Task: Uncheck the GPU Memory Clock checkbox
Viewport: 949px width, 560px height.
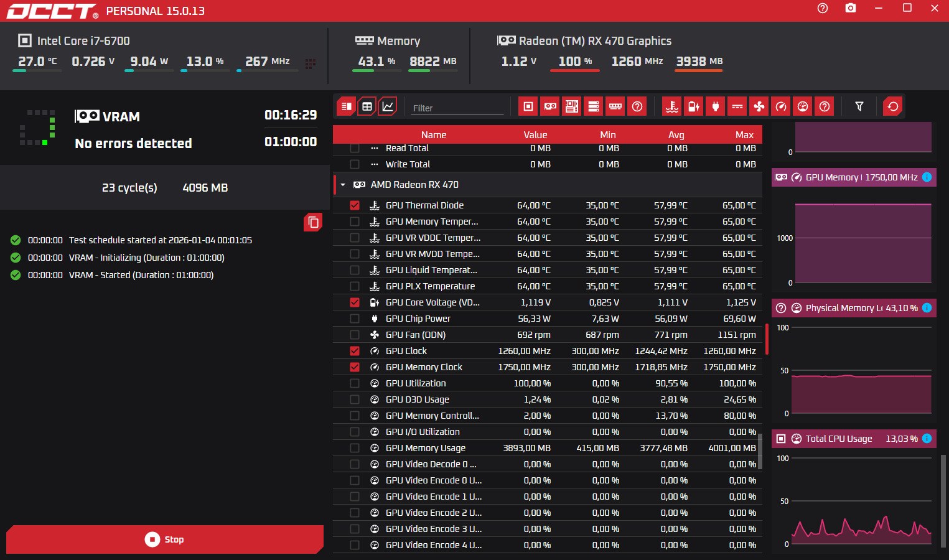Action: click(x=355, y=367)
